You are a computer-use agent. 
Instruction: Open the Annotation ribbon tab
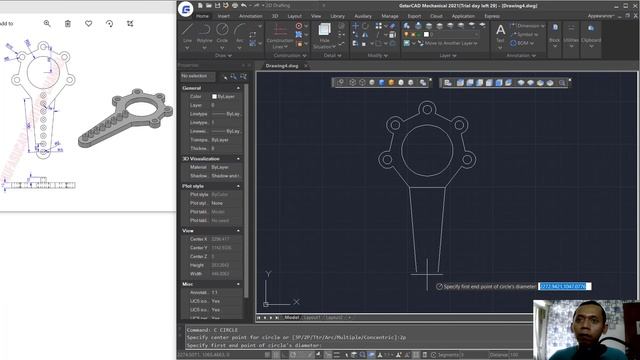(251, 16)
